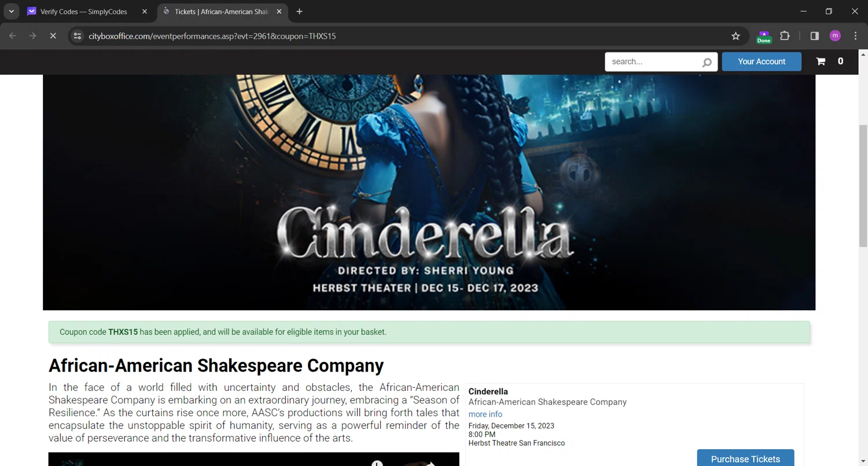Open the tab search dropdown arrow
This screenshot has height=466, width=868.
tap(11, 12)
